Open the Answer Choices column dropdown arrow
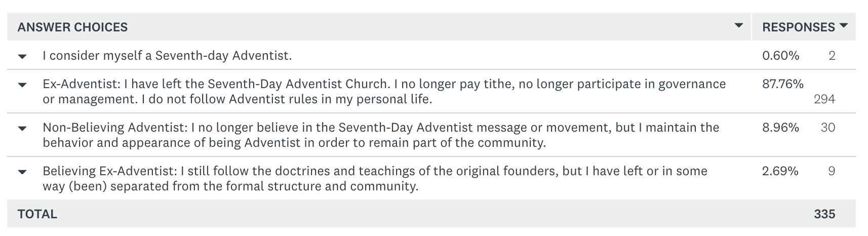The height and width of the screenshot is (236, 868). (x=739, y=26)
